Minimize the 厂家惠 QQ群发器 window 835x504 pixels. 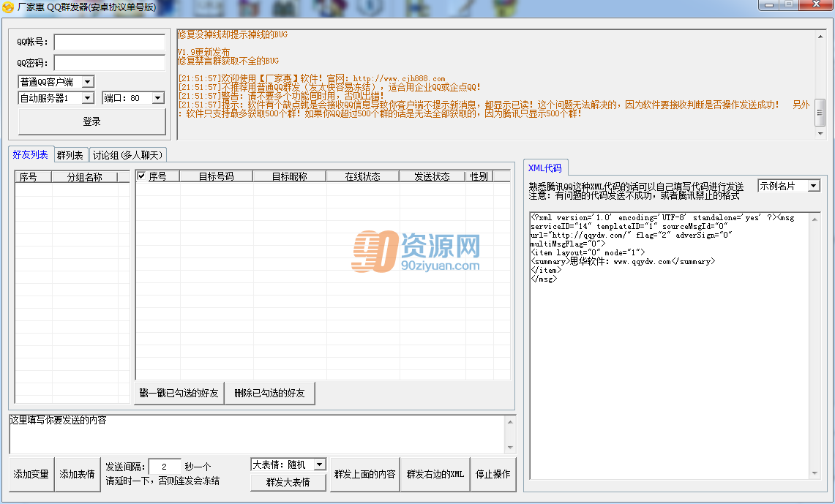(769, 5)
